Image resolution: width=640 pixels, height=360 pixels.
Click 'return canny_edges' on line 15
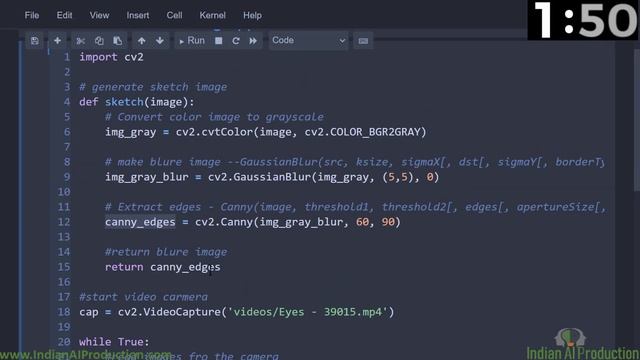pyautogui.click(x=162, y=267)
